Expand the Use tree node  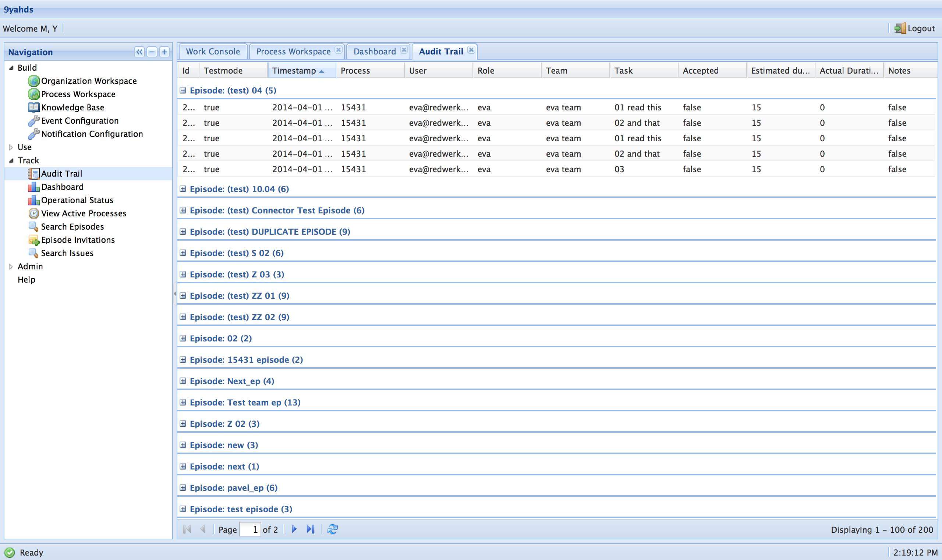11,147
